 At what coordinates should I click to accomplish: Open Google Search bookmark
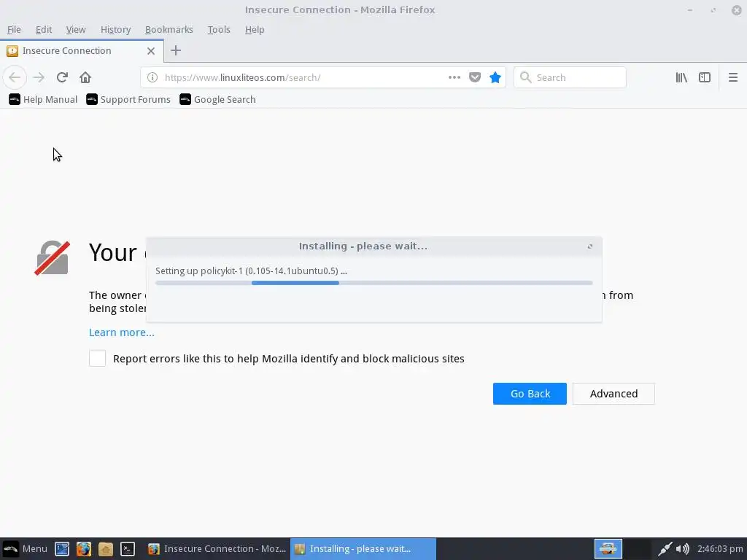coord(217,99)
